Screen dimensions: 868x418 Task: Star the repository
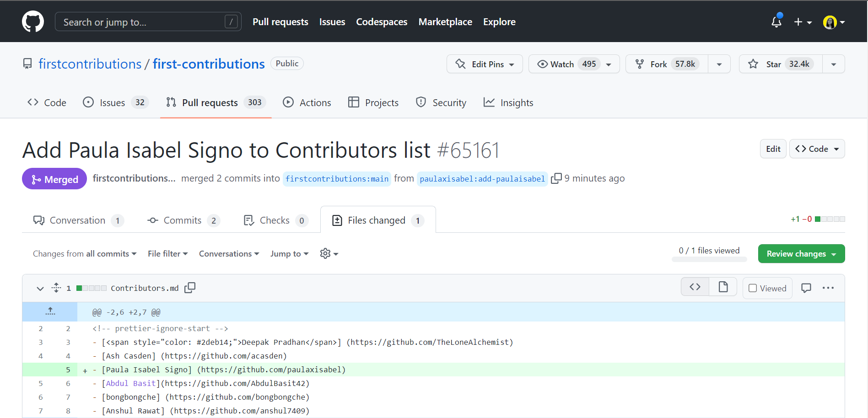(781, 64)
